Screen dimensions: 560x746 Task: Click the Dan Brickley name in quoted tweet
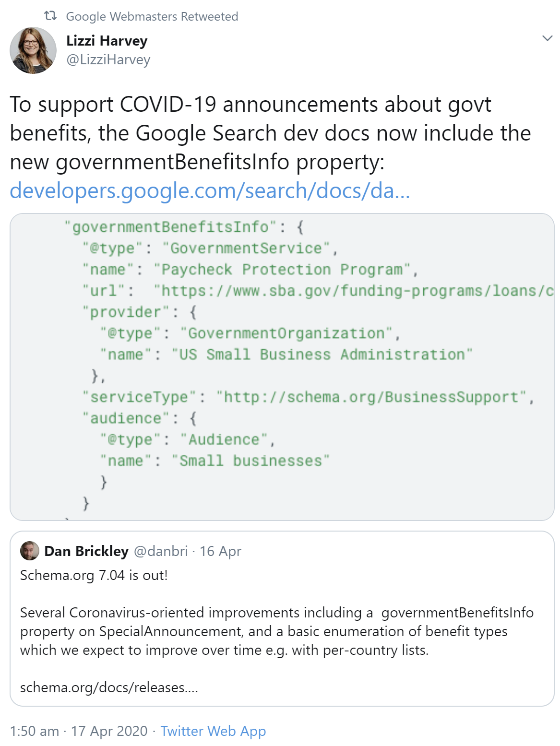[86, 551]
